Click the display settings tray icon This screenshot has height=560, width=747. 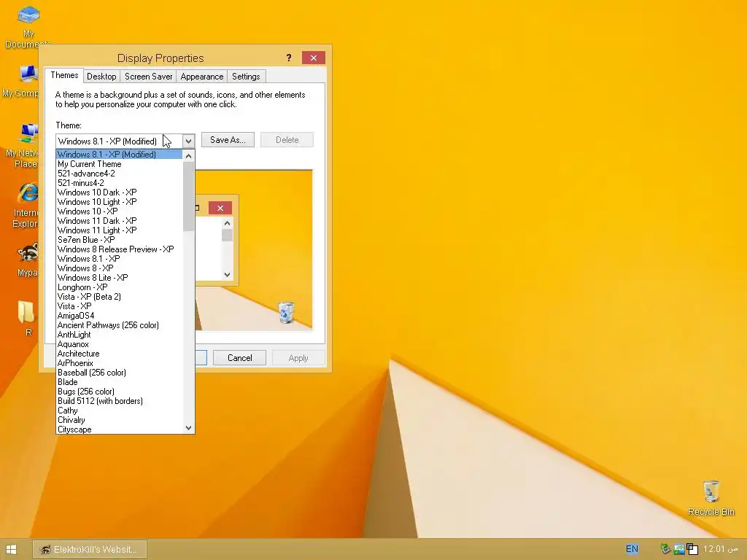(679, 549)
